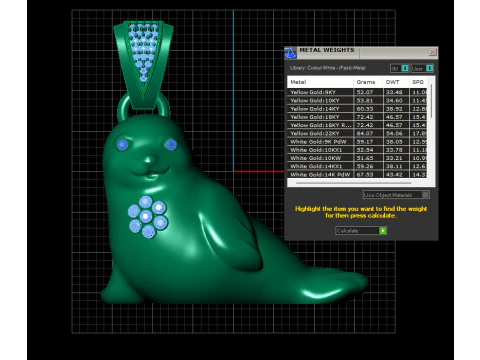The height and width of the screenshot is (360, 480).
Task: Sort by the Grams column header
Action: 368,82
